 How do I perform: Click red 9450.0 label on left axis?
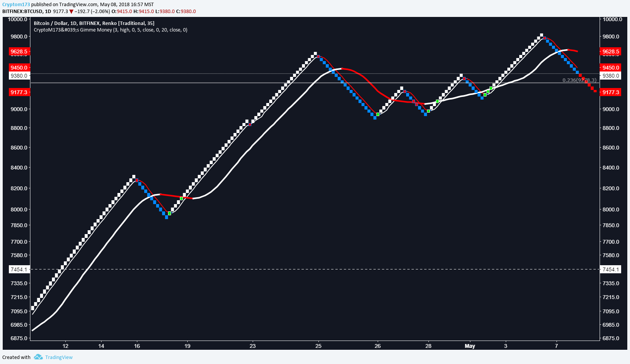pyautogui.click(x=19, y=68)
